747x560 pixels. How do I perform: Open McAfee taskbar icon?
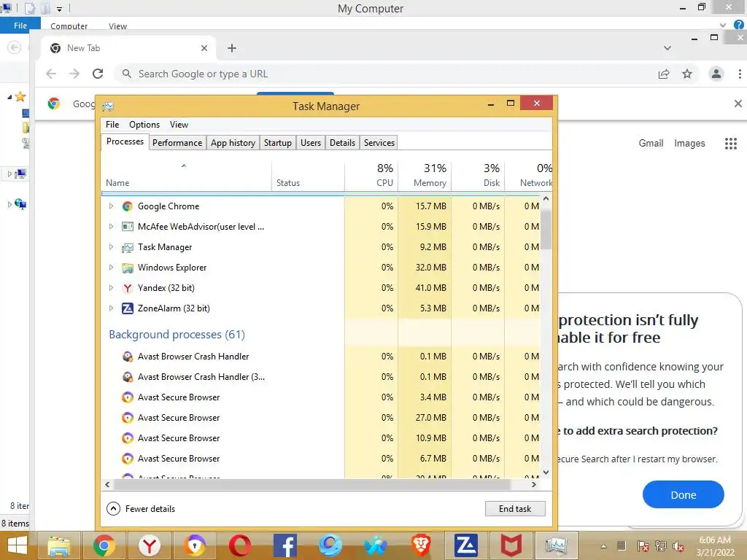coord(511,545)
